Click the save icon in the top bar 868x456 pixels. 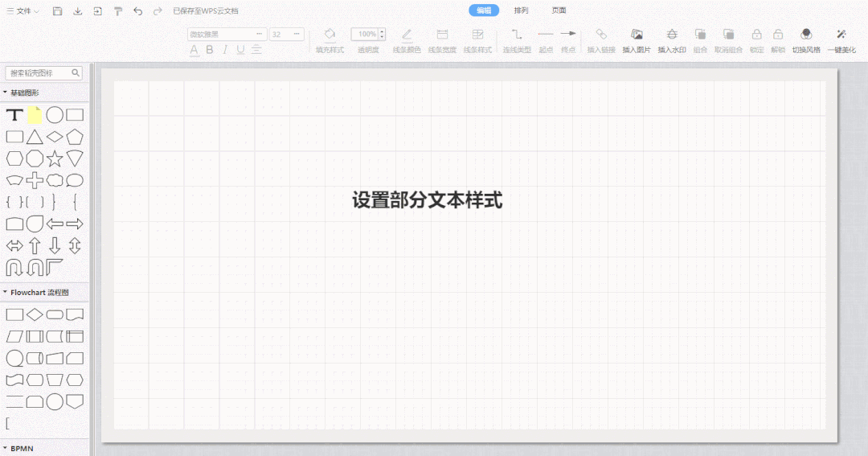57,11
